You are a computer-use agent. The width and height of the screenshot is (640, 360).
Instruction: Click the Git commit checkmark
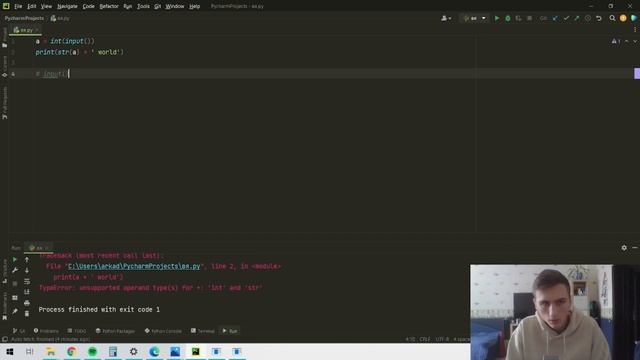click(x=566, y=18)
